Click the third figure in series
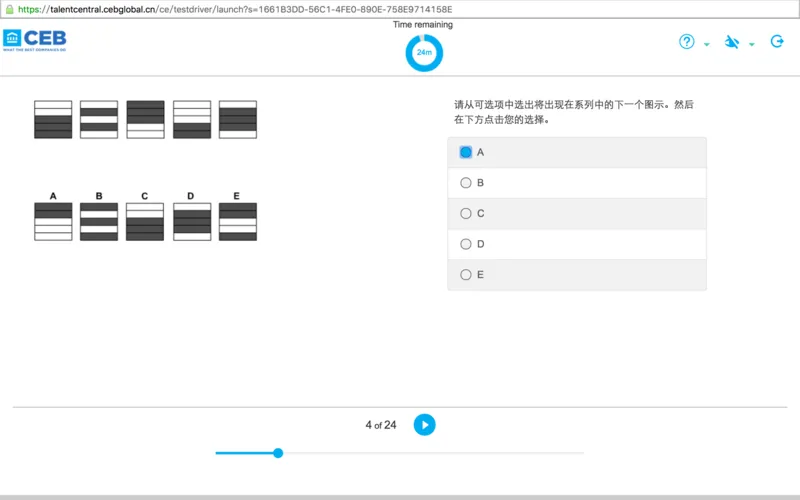800x500 pixels. pyautogui.click(x=145, y=119)
